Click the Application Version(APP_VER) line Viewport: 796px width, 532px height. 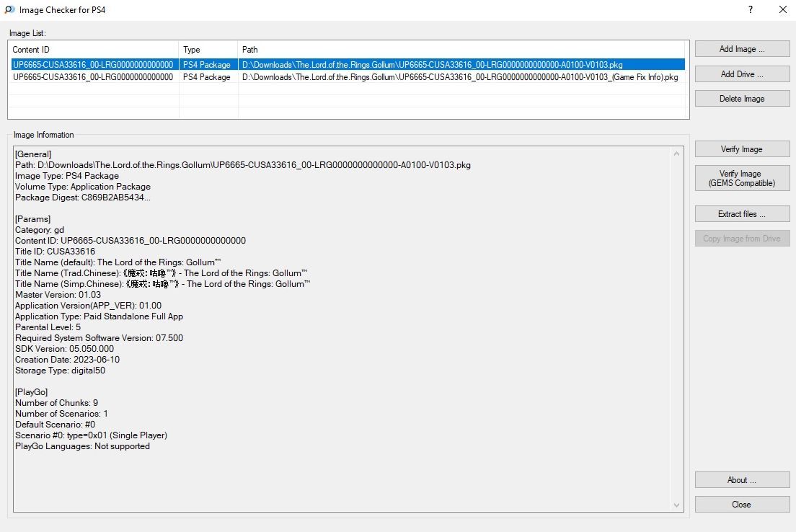[89, 306]
